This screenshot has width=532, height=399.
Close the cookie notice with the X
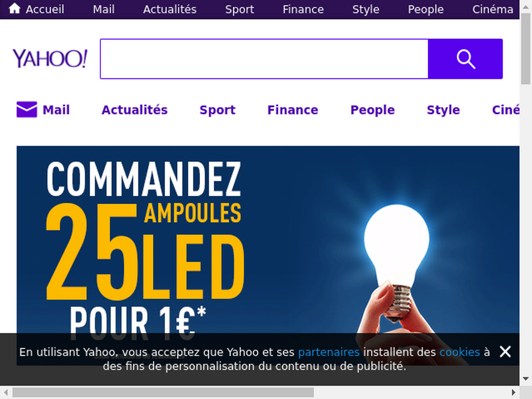505,352
